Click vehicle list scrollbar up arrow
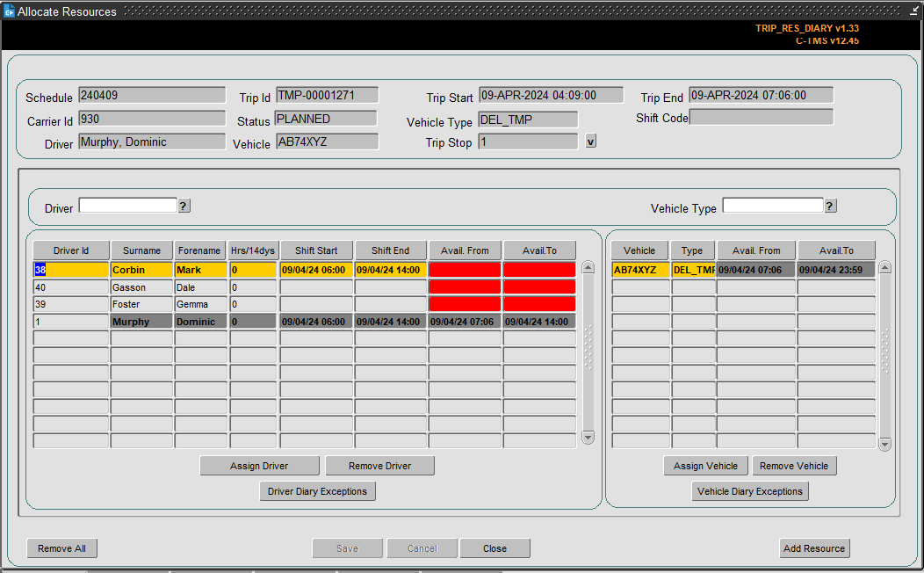The height and width of the screenshot is (573, 924). [x=884, y=267]
